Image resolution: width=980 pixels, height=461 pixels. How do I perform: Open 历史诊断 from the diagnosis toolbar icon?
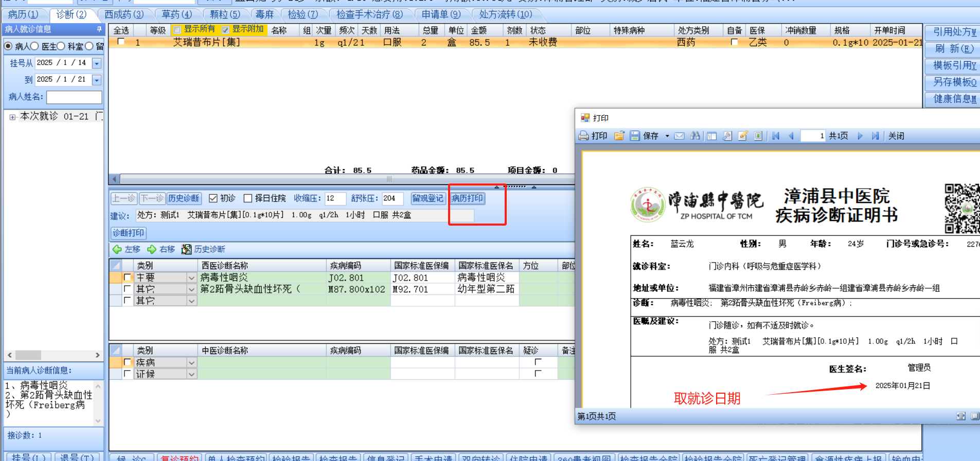186,249
